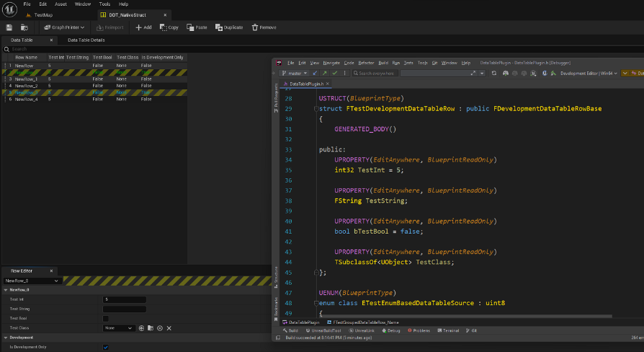Open Rider's Build menu
This screenshot has width=644, height=352.
click(x=383, y=63)
